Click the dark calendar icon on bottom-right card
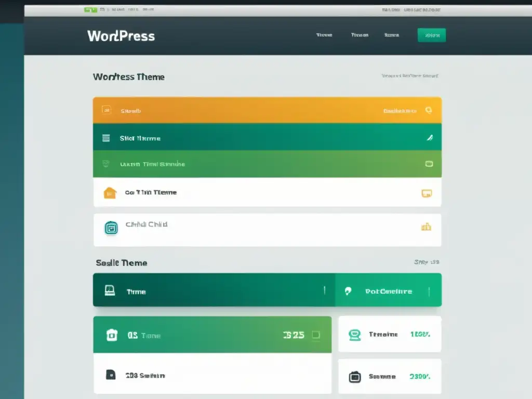532x399 pixels. coord(354,377)
